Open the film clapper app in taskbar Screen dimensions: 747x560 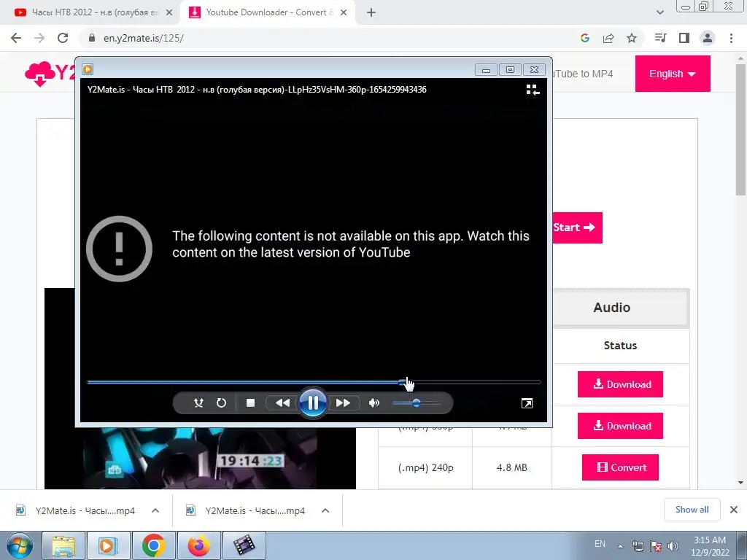pyautogui.click(x=244, y=545)
